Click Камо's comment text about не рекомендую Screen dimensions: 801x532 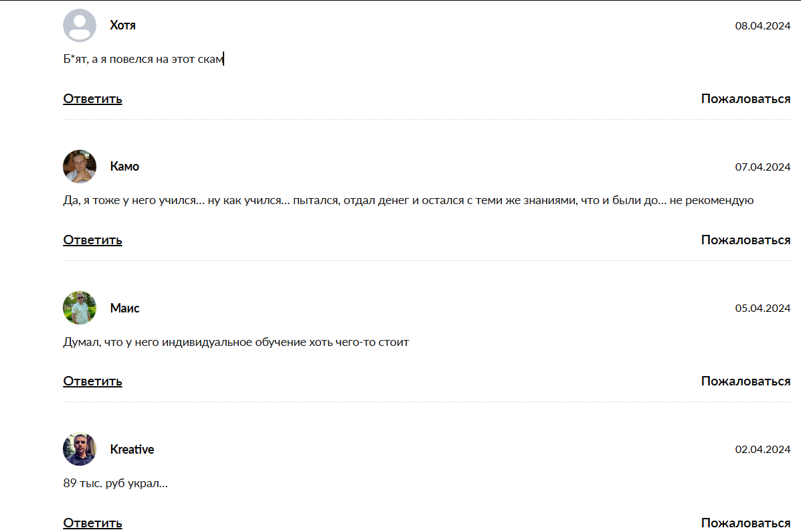408,200
